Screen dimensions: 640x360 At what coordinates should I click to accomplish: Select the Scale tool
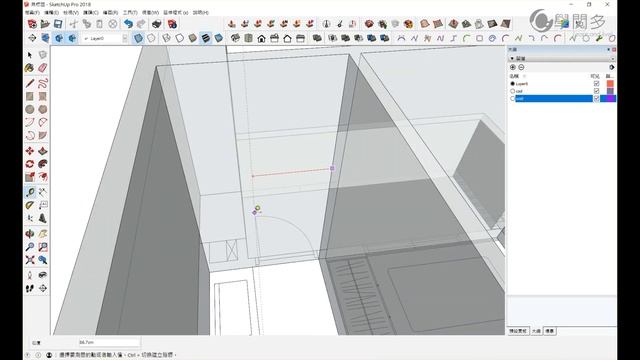click(30, 177)
